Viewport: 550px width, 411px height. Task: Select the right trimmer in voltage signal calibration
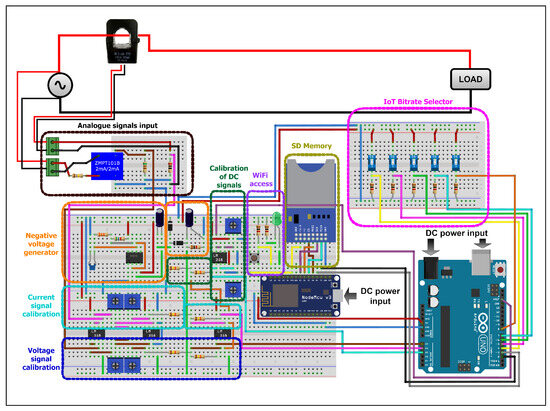click(x=132, y=365)
